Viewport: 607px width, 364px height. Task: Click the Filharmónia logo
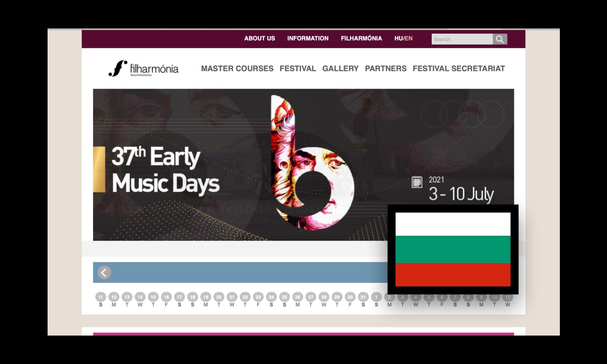[x=144, y=69]
